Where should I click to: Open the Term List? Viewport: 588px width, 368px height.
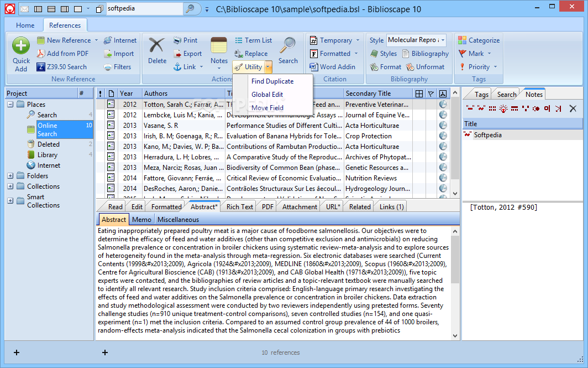[x=254, y=40]
